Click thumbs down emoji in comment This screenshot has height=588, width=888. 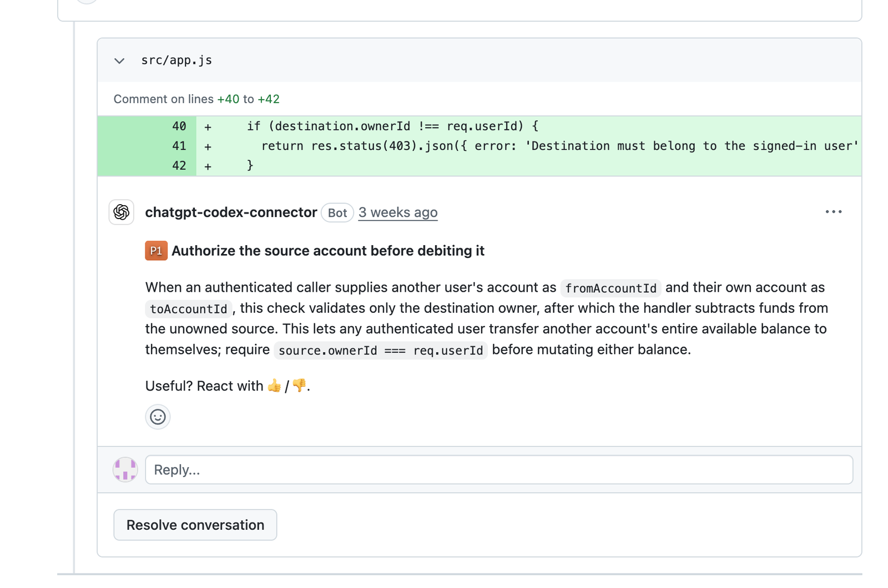click(x=299, y=386)
